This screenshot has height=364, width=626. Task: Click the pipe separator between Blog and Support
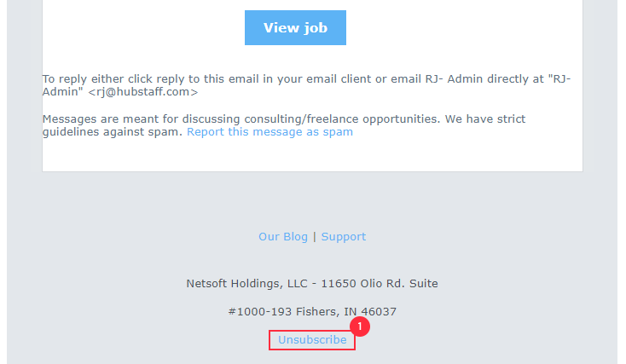315,237
